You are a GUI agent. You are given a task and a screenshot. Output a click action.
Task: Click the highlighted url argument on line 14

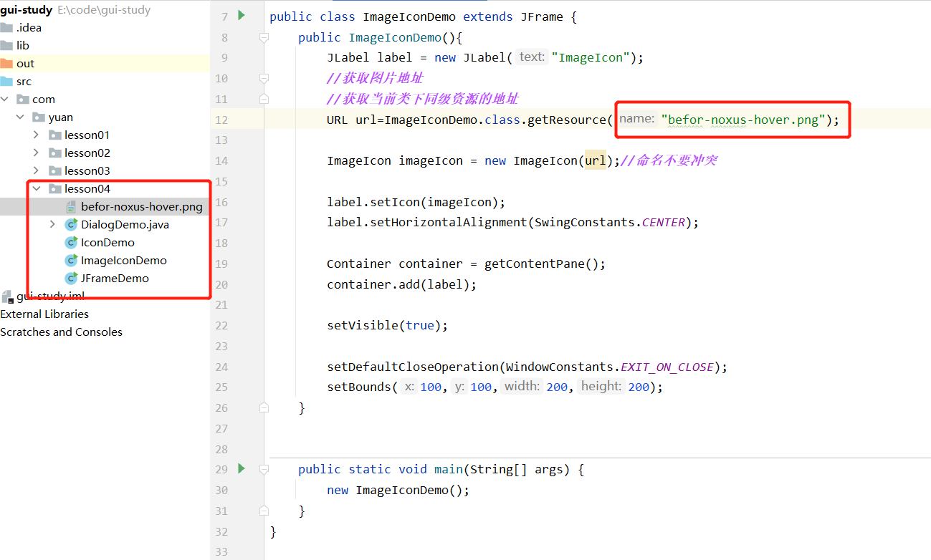596,160
